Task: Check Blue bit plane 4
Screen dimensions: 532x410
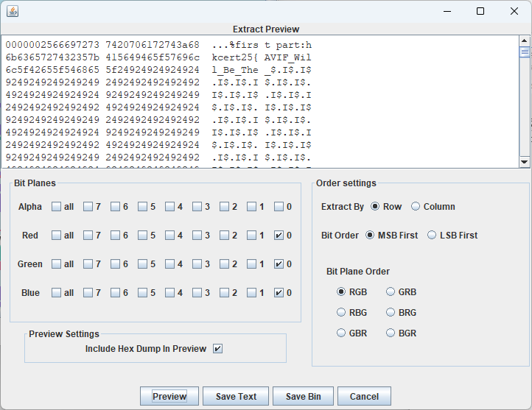Action: point(169,293)
